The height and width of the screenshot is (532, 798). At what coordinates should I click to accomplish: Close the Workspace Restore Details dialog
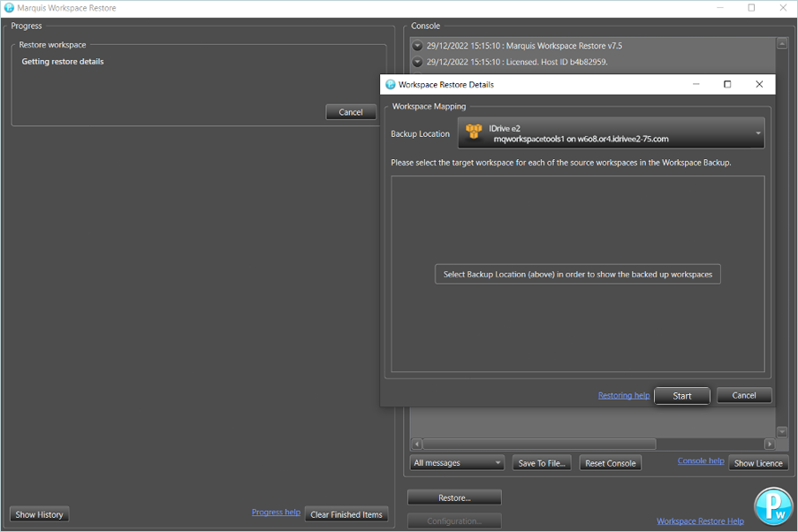coord(759,85)
